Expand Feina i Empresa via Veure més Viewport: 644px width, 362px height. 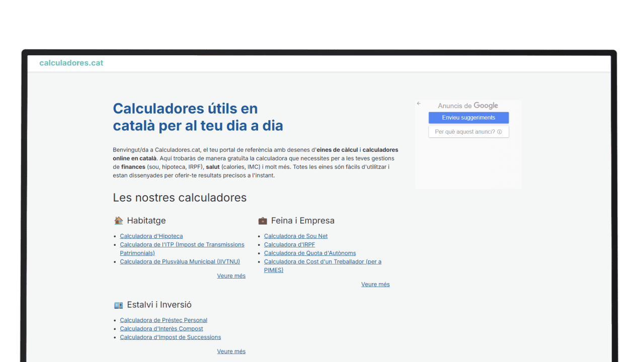tap(375, 285)
